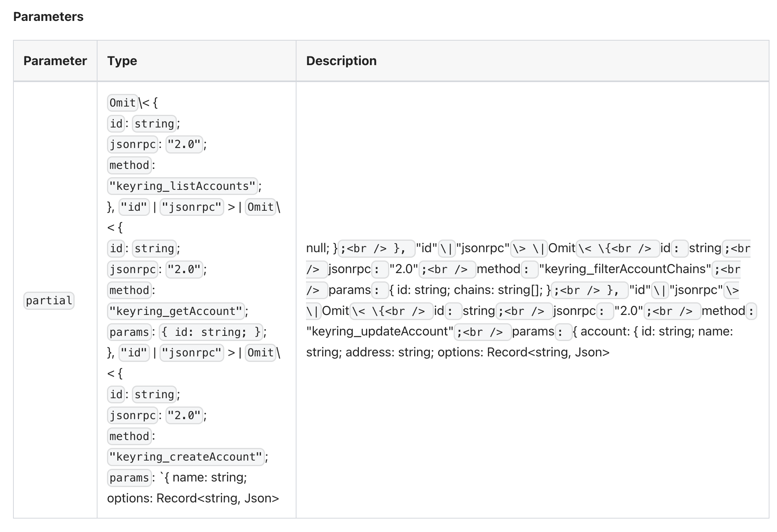
Task: Click the first Omit code tag
Action: coord(122,103)
